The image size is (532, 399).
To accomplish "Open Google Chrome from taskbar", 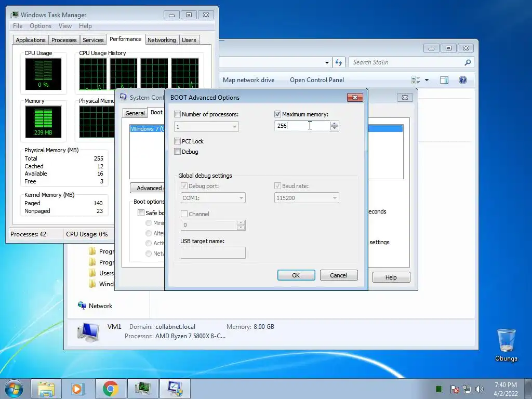I will click(110, 389).
